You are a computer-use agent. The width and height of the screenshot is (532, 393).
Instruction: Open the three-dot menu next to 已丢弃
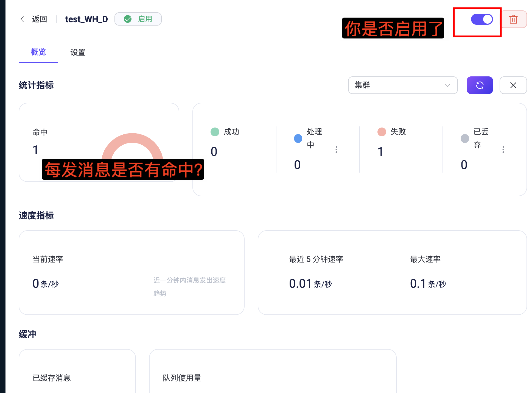coord(503,150)
